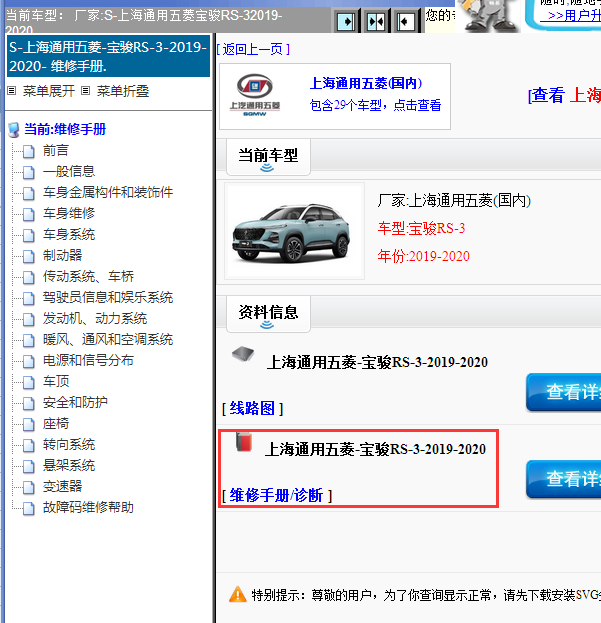Select 车身系统 in the manual tree
This screenshot has width=601, height=623.
tap(69, 235)
